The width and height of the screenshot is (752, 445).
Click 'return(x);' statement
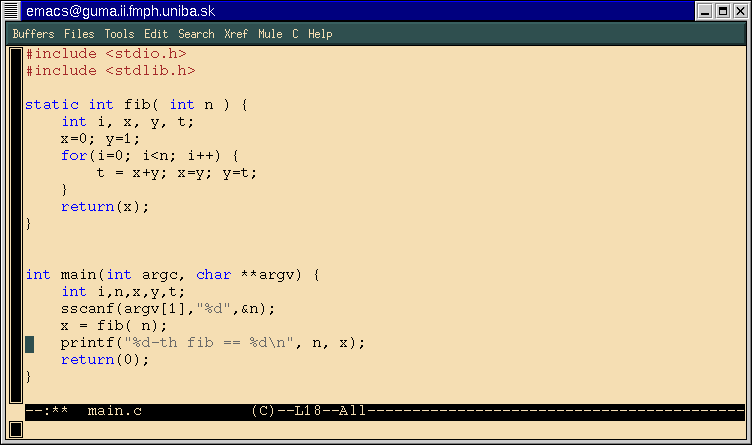coord(105,207)
